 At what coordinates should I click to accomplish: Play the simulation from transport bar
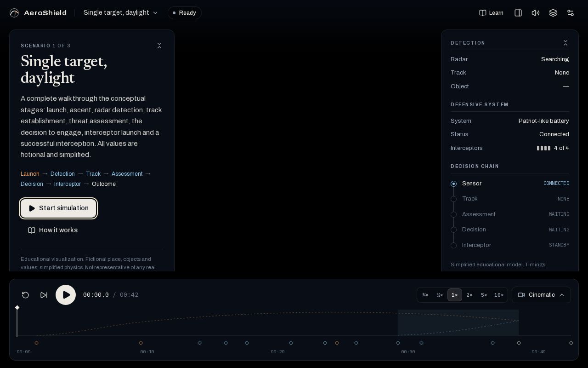tap(66, 295)
